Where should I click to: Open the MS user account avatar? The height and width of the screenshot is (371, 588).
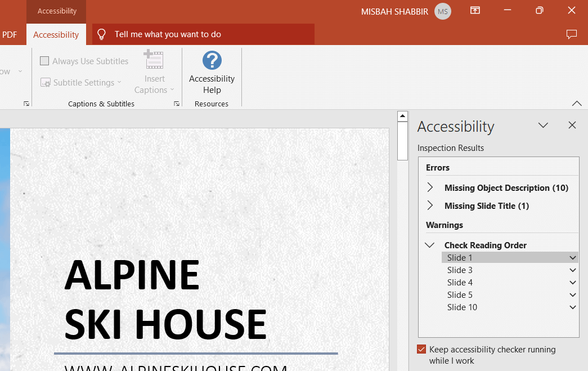[443, 11]
